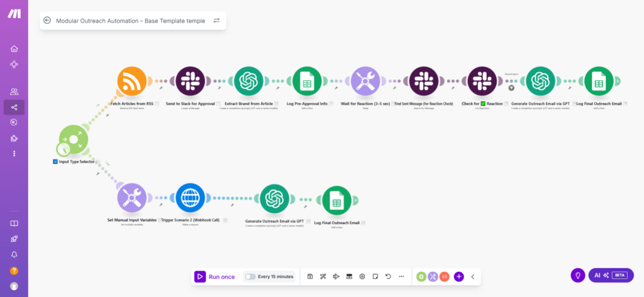Open the Wait for Reaction sleep module

[365, 81]
